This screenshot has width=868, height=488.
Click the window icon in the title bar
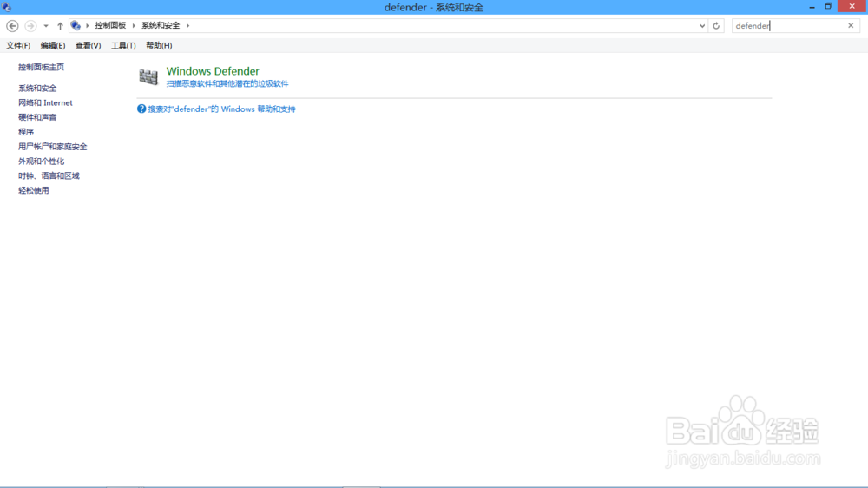[x=7, y=7]
